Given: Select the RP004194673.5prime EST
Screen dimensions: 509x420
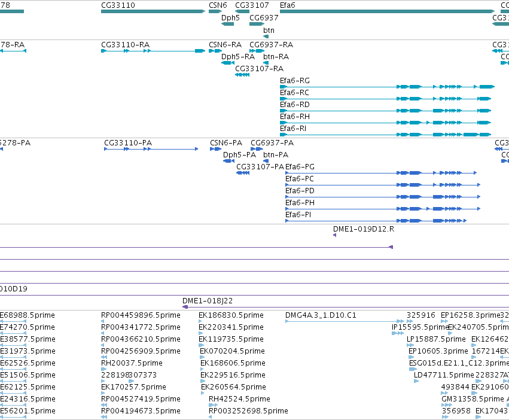Looking at the screenshot, I should click(104, 417).
